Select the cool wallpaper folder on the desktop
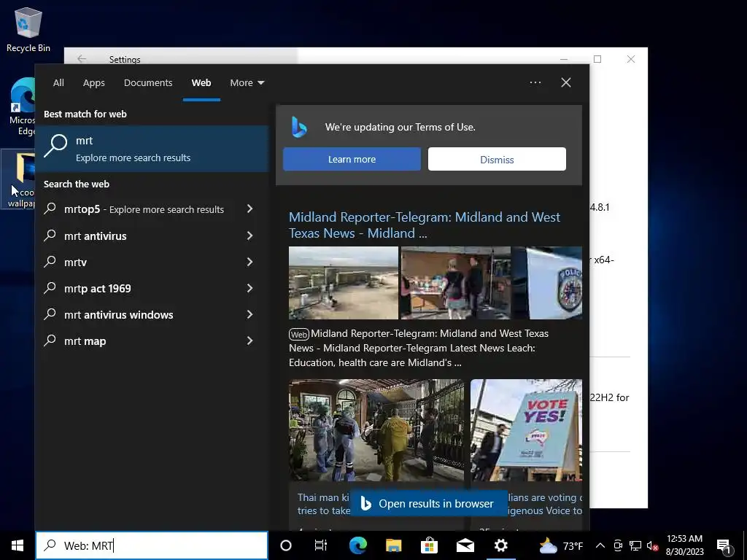The image size is (747, 560). click(x=20, y=179)
